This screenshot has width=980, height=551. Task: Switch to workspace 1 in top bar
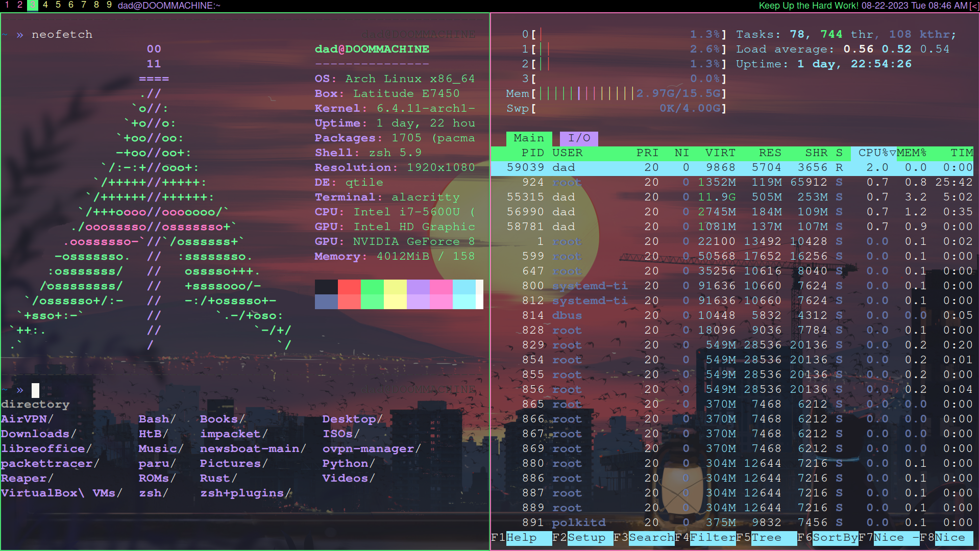point(7,5)
